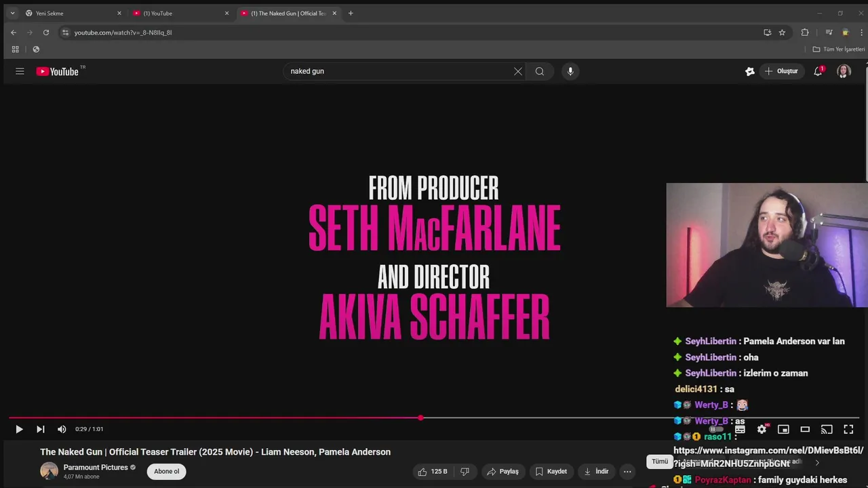Run search with the magnifier button
868x488 pixels.
coord(540,71)
